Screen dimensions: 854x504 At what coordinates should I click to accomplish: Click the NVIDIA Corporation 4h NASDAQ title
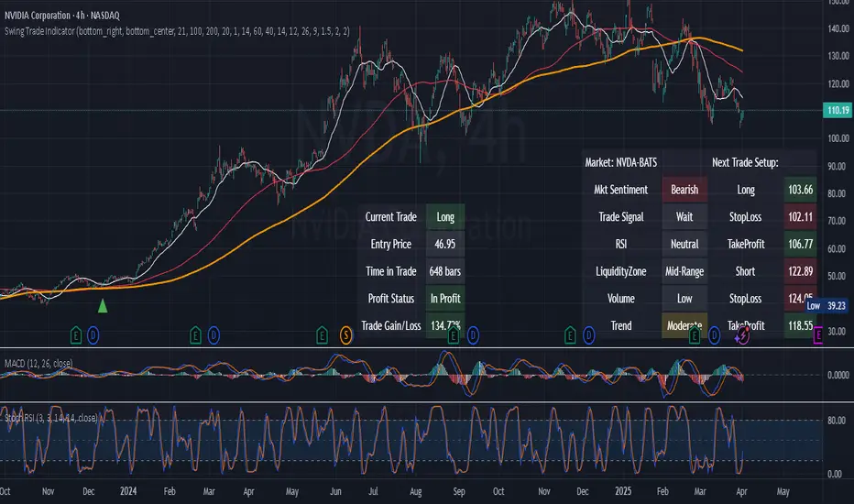point(62,16)
